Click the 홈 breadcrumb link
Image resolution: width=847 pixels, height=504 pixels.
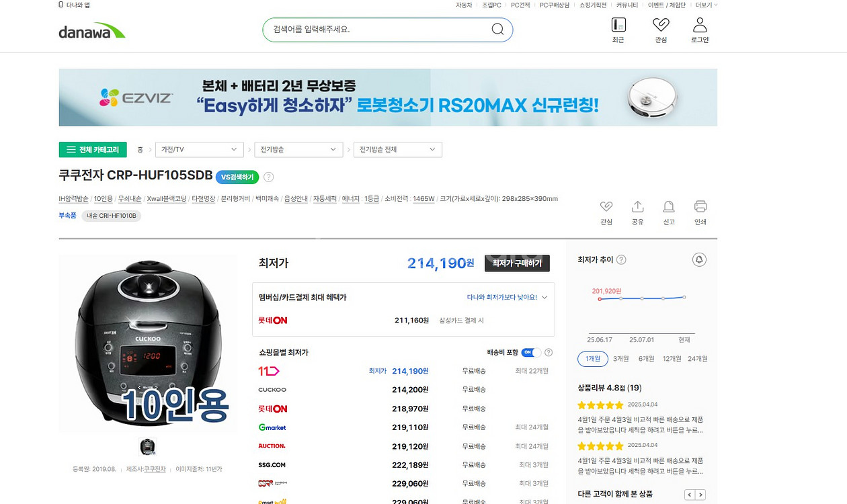pos(140,149)
